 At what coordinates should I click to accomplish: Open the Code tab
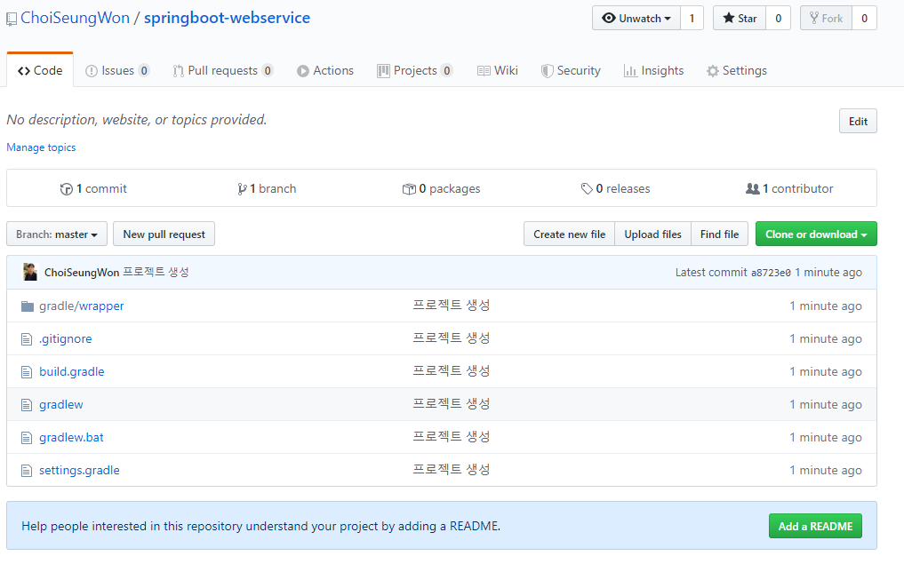[40, 70]
